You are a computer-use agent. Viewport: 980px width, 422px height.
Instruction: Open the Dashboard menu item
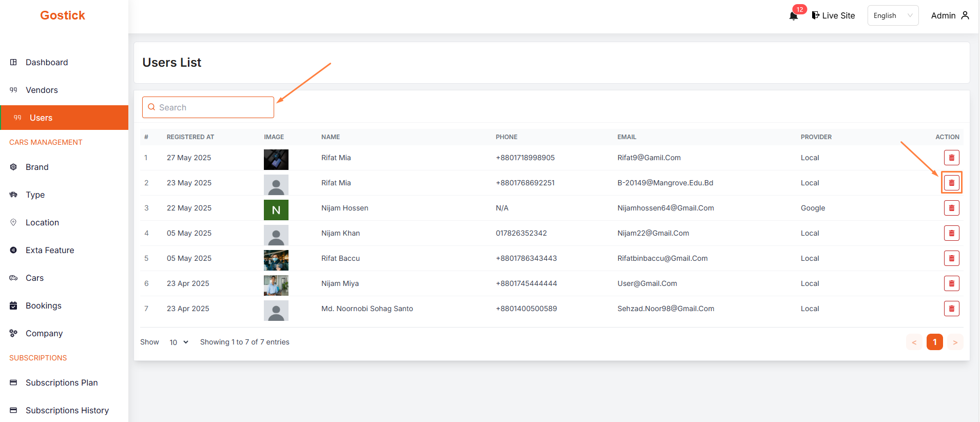pyautogui.click(x=47, y=62)
